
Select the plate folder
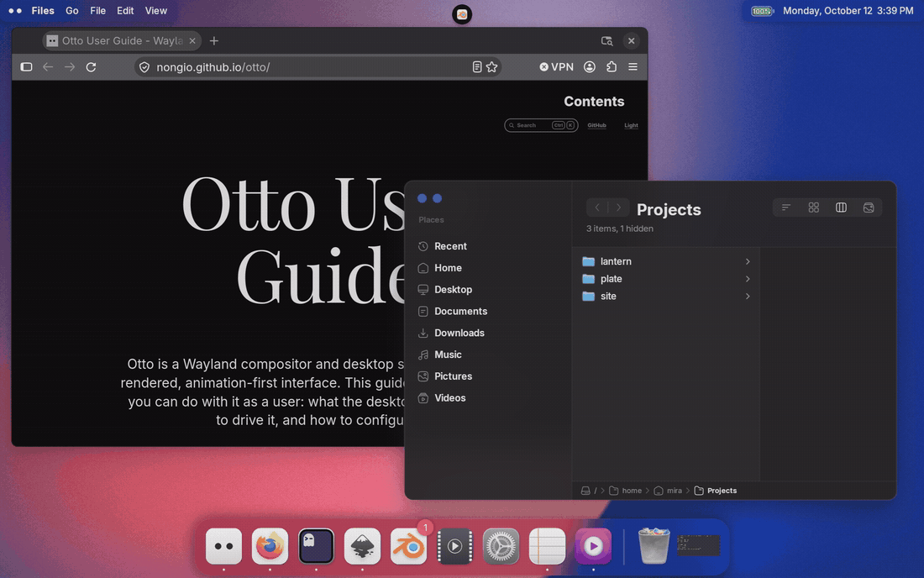point(666,279)
